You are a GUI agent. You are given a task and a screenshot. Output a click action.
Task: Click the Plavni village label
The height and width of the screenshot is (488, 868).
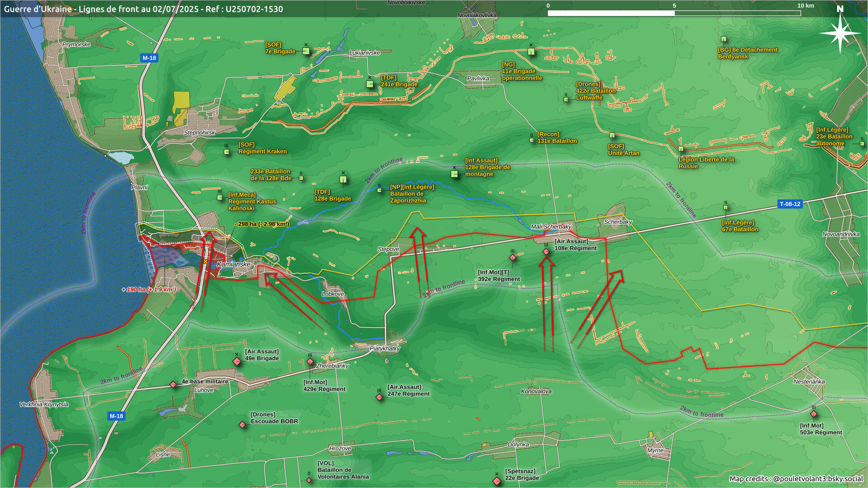click(x=140, y=187)
